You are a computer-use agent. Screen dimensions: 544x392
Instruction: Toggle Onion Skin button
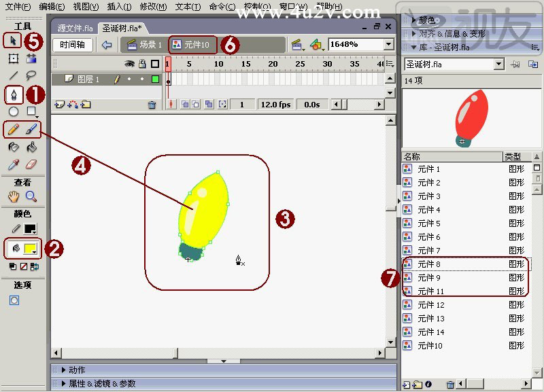point(185,105)
